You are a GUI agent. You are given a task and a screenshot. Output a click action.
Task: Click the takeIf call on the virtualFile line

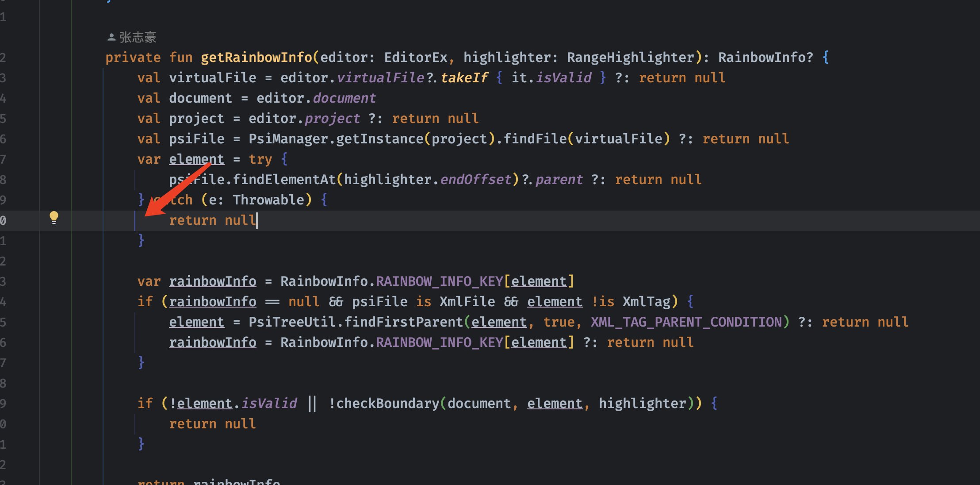[x=464, y=78]
